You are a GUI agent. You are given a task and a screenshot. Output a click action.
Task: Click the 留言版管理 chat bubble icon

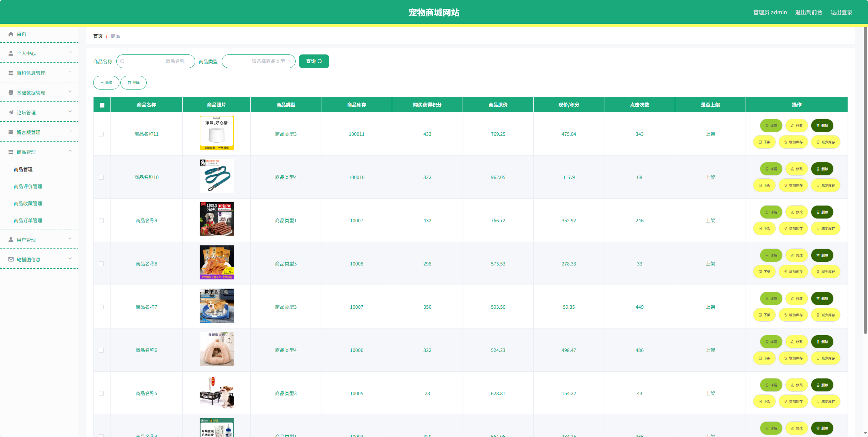click(x=11, y=132)
